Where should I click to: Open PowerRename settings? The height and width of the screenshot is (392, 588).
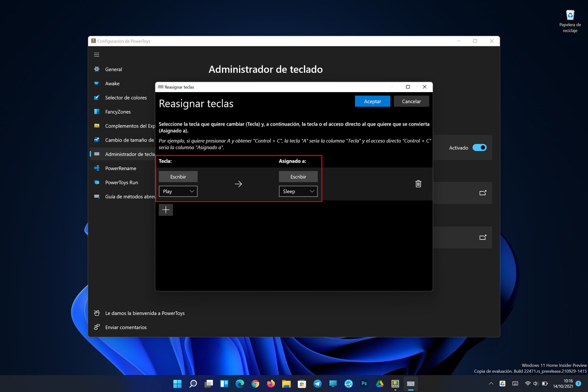pyautogui.click(x=121, y=168)
